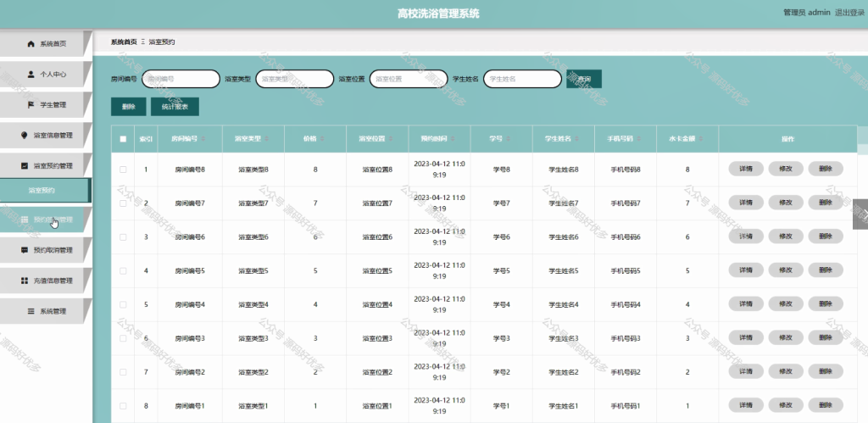This screenshot has height=423, width=868.
Task: Sort the table by 学号 column arrows
Action: 509,139
